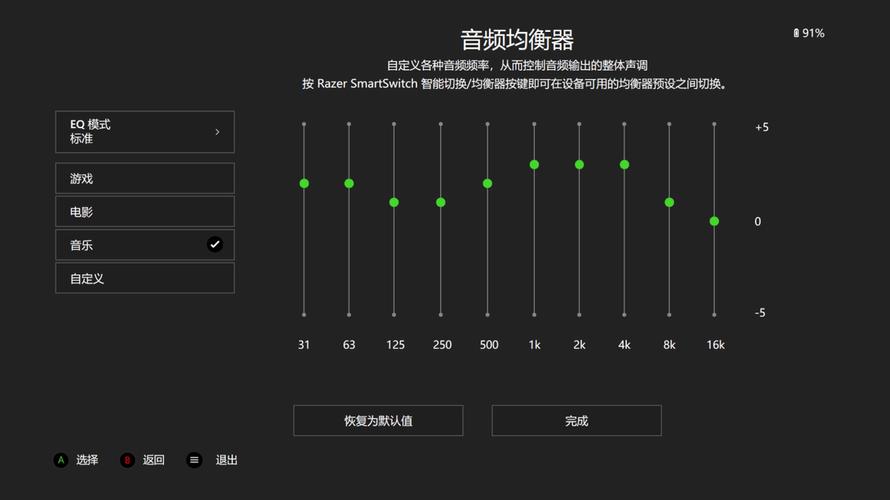The width and height of the screenshot is (890, 500).
Task: Click the menu 退出 icon
Action: click(194, 460)
